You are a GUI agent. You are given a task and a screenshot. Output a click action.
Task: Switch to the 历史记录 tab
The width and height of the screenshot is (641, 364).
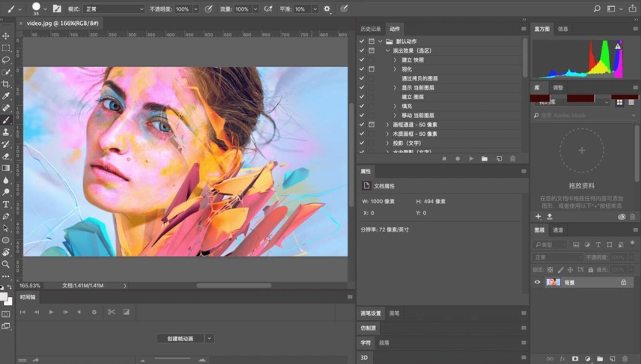[371, 29]
